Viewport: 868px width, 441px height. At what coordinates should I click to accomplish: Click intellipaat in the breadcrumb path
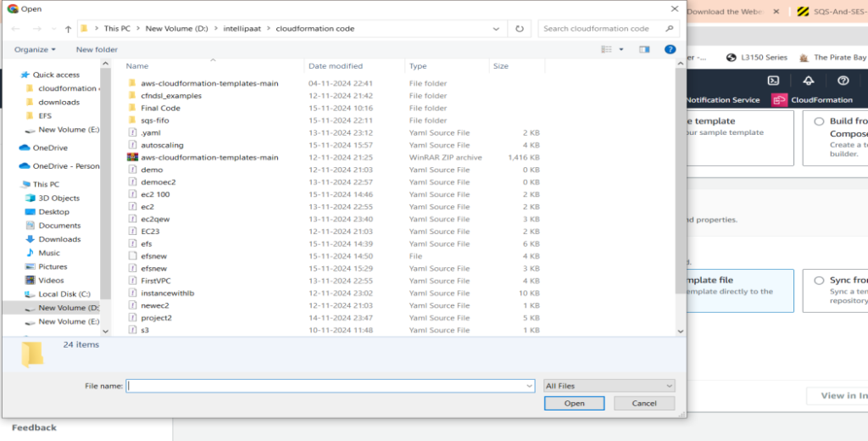coord(244,29)
